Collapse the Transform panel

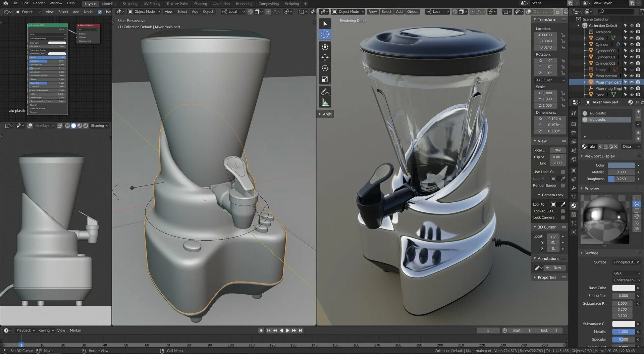(x=546, y=20)
